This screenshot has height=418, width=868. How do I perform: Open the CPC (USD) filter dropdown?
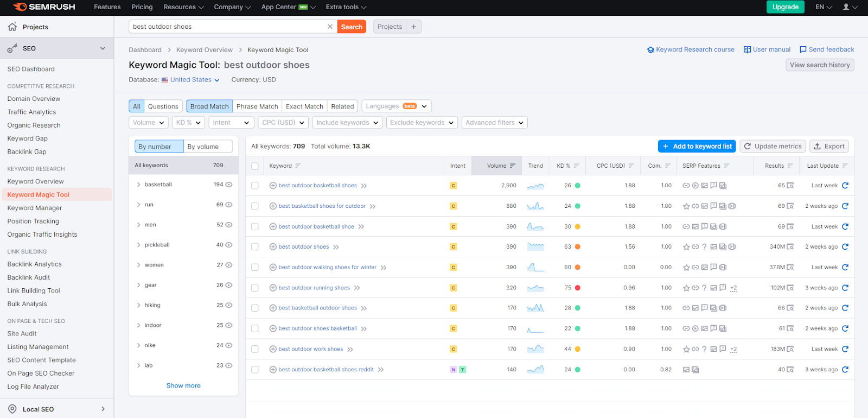pyautogui.click(x=283, y=123)
